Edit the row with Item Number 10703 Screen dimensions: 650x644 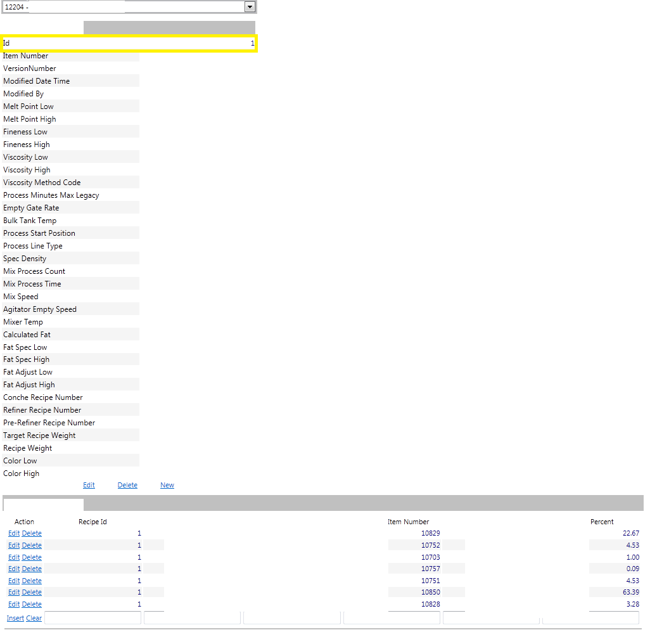[13, 557]
